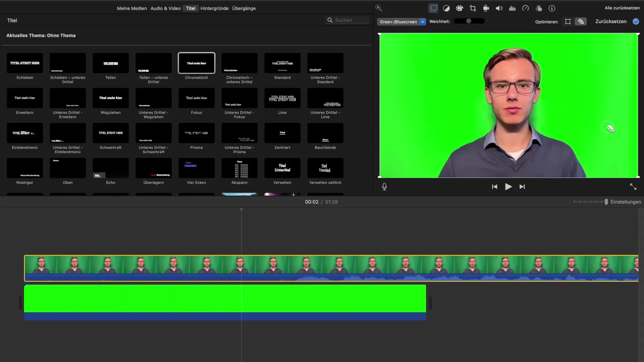Open the speed settings speedometer icon
This screenshot has width=644, height=362.
coord(526,8)
